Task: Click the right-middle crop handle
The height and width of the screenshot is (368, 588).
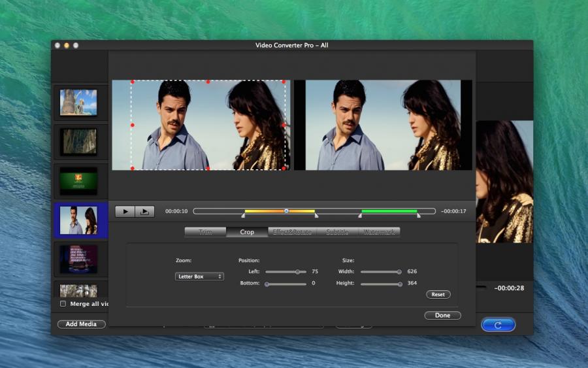Action: click(284, 125)
